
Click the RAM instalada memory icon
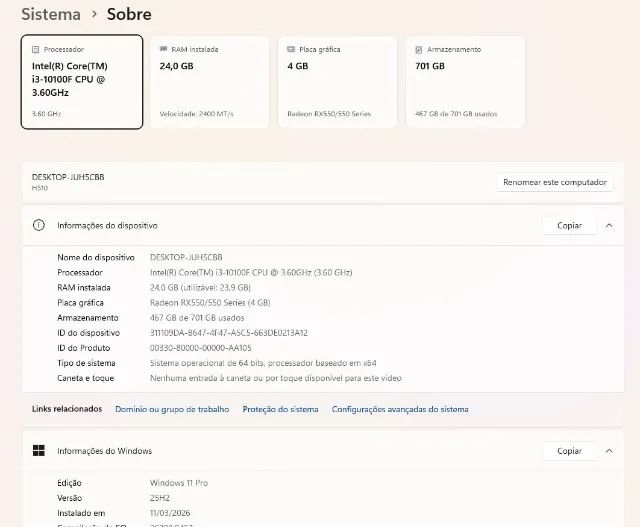(163, 49)
